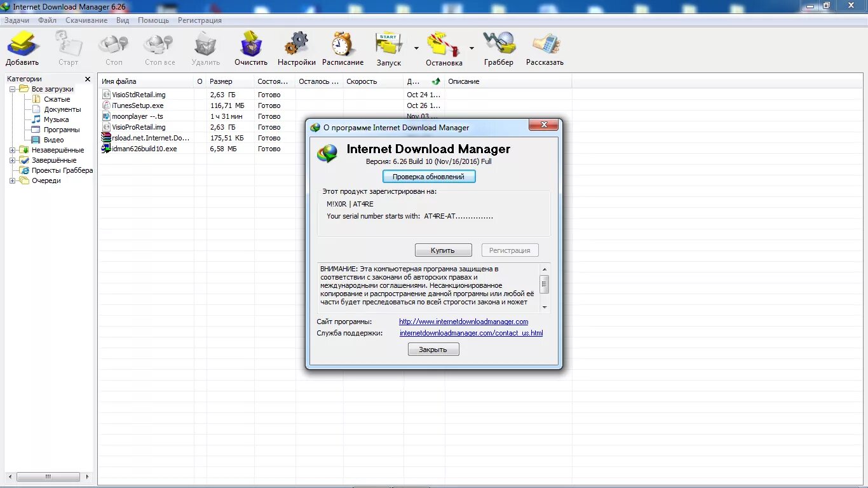
Task: Open the Скачивание menu
Action: [86, 20]
